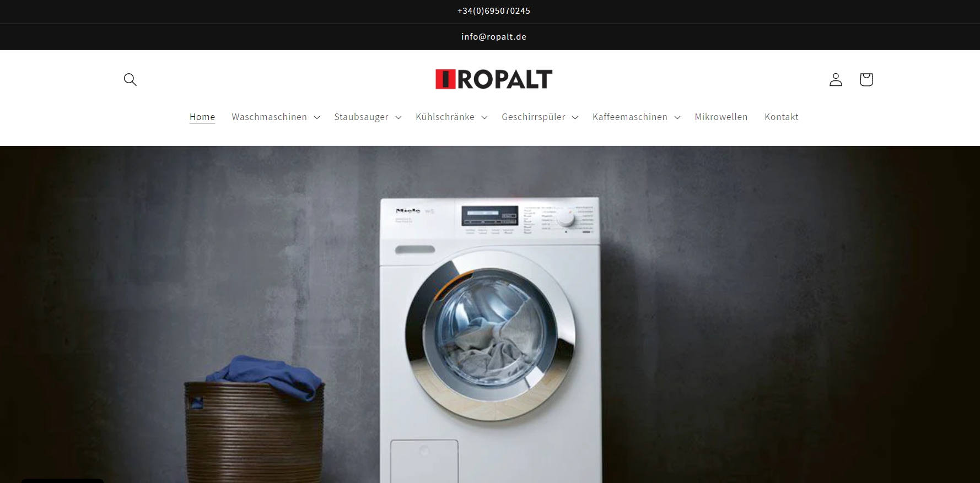Go to the Home menu item
The width and height of the screenshot is (980, 483).
[202, 117]
